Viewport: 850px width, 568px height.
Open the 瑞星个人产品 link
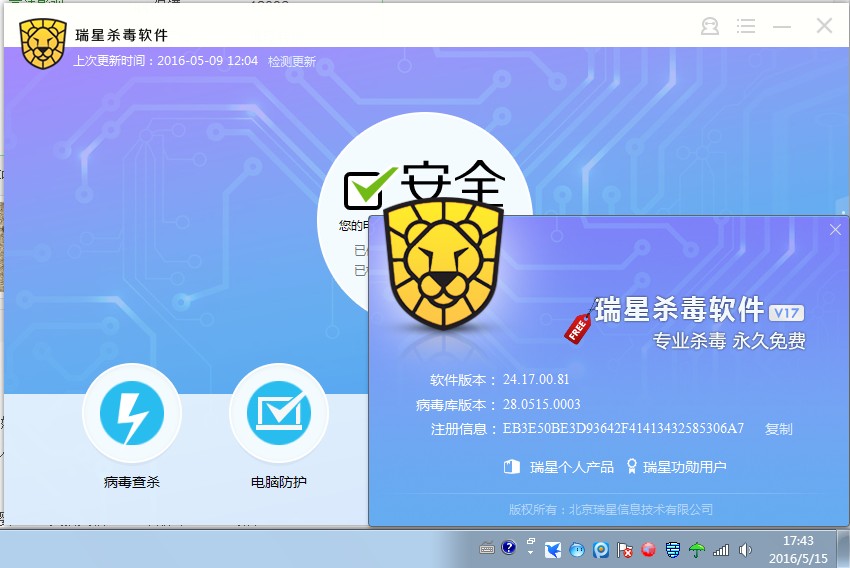[559, 467]
